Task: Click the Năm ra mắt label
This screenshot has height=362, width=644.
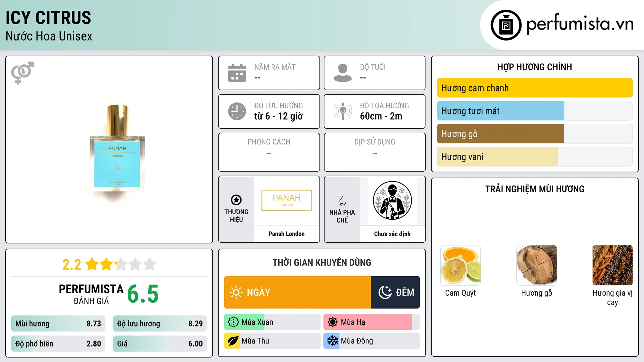Action: [275, 67]
